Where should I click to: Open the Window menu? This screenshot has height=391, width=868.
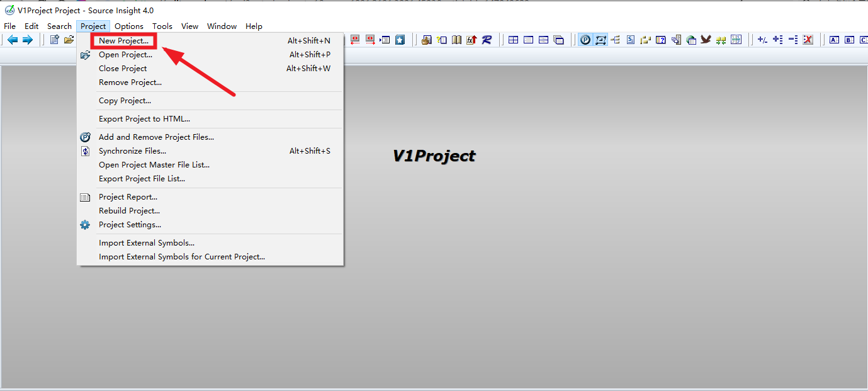click(222, 26)
